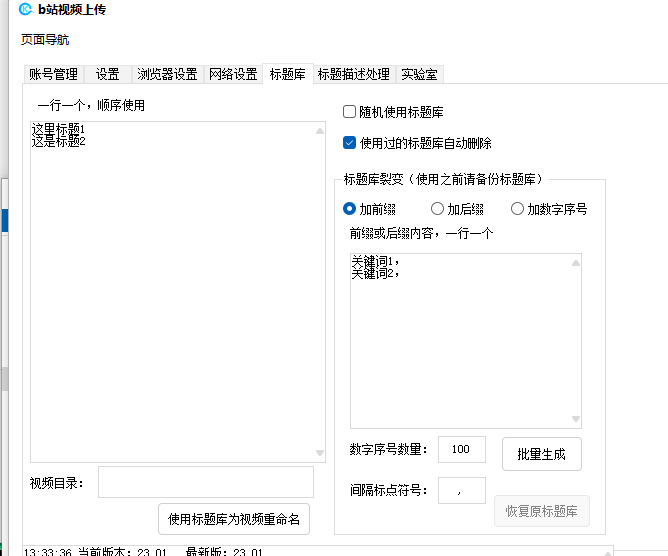Click the line 这里标题1 in title list
668x556 pixels.
coord(58,129)
